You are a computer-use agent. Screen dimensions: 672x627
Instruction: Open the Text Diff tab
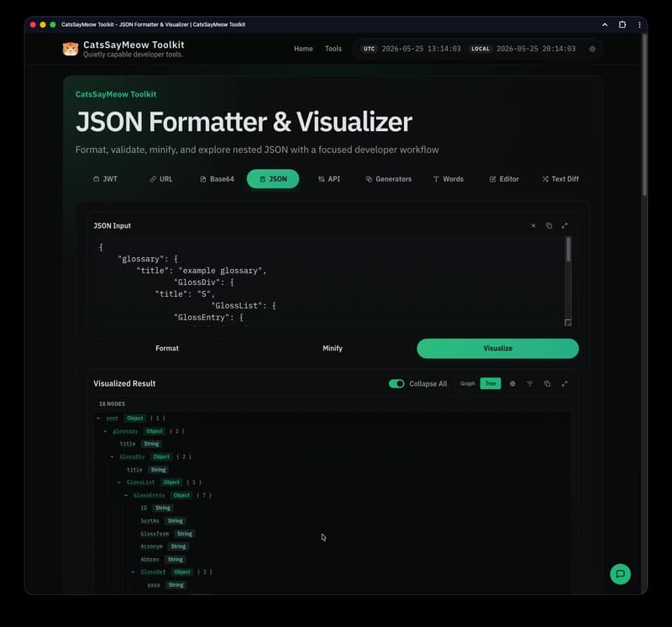click(560, 179)
